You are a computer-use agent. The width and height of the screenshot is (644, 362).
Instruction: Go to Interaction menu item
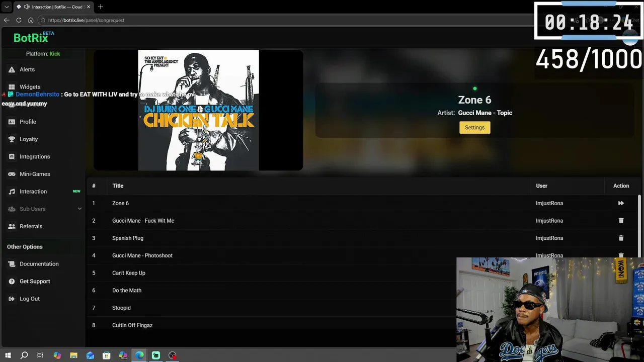33,192
